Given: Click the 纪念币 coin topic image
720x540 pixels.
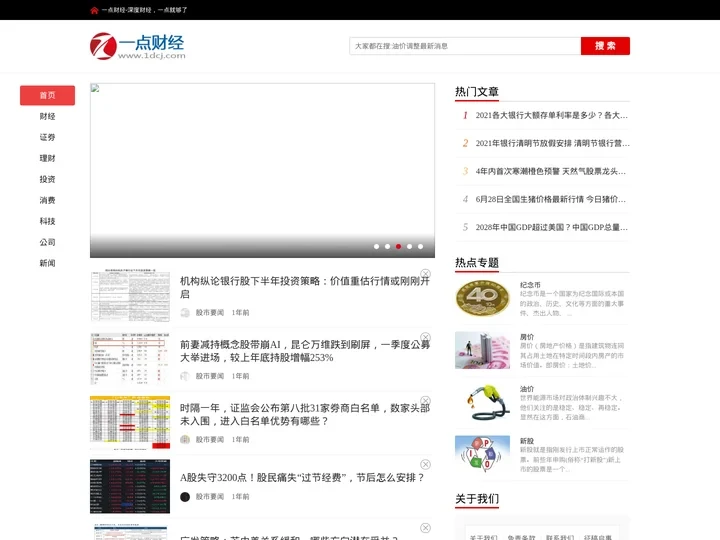Looking at the screenshot, I should coord(482,298).
